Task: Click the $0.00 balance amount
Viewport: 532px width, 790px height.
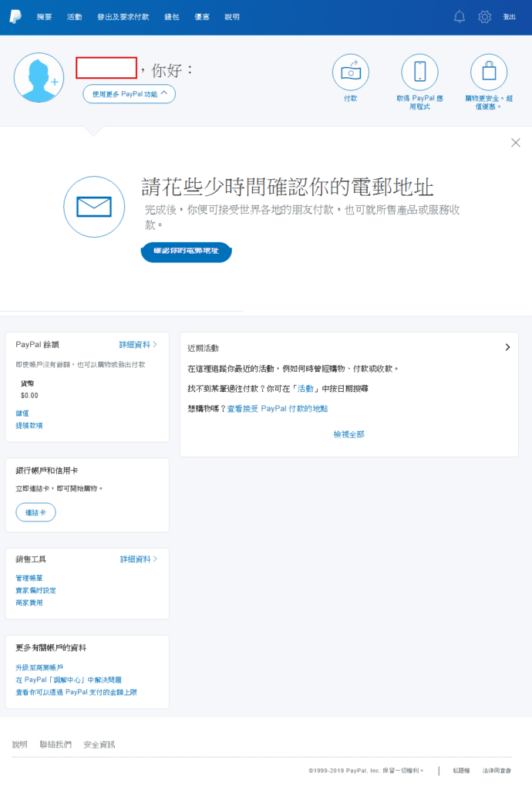Action: (x=29, y=396)
